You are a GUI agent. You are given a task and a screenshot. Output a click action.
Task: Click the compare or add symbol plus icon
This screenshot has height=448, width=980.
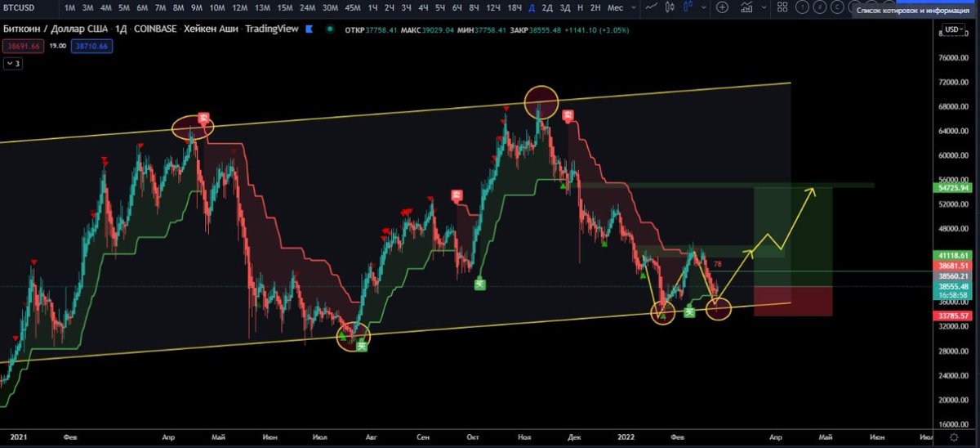[x=722, y=7]
